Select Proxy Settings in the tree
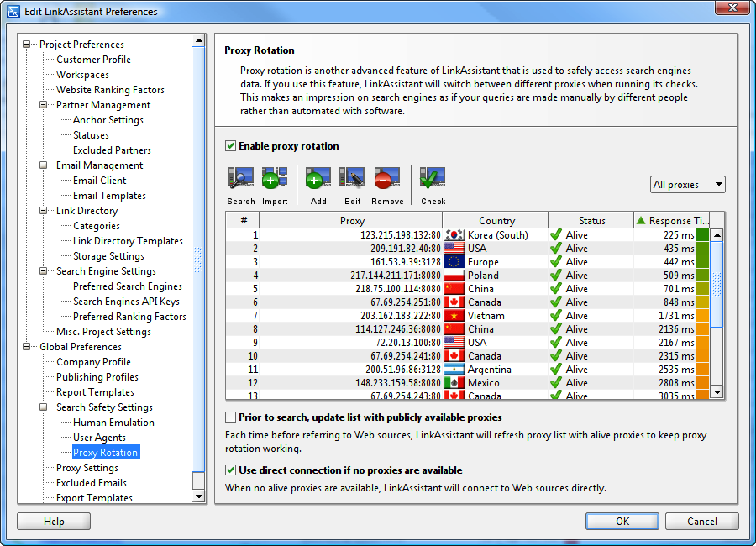Viewport: 756px width, 546px height. (87, 468)
